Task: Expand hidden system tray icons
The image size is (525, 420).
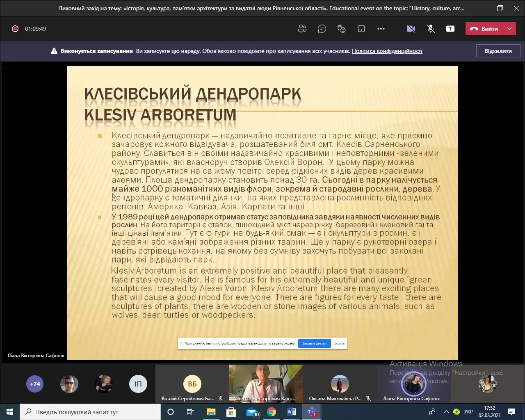Action: tap(446, 412)
